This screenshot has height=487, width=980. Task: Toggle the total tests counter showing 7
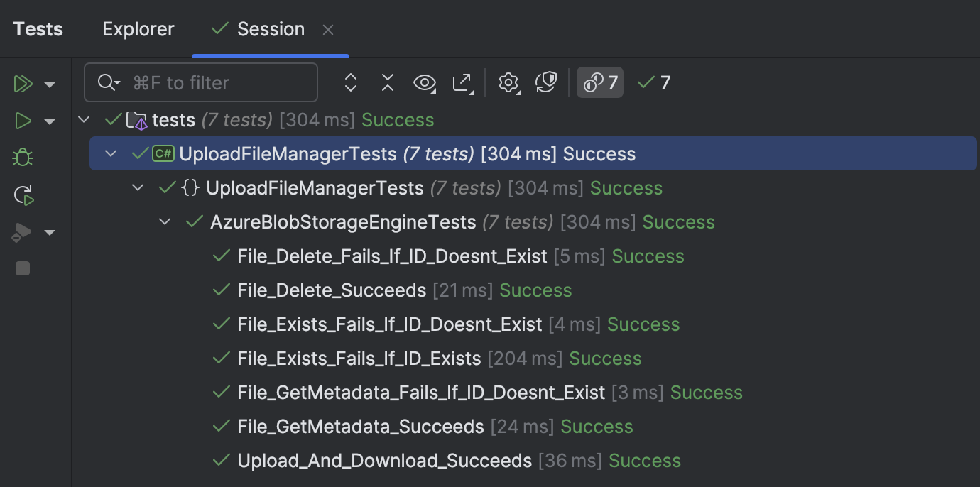click(x=600, y=82)
